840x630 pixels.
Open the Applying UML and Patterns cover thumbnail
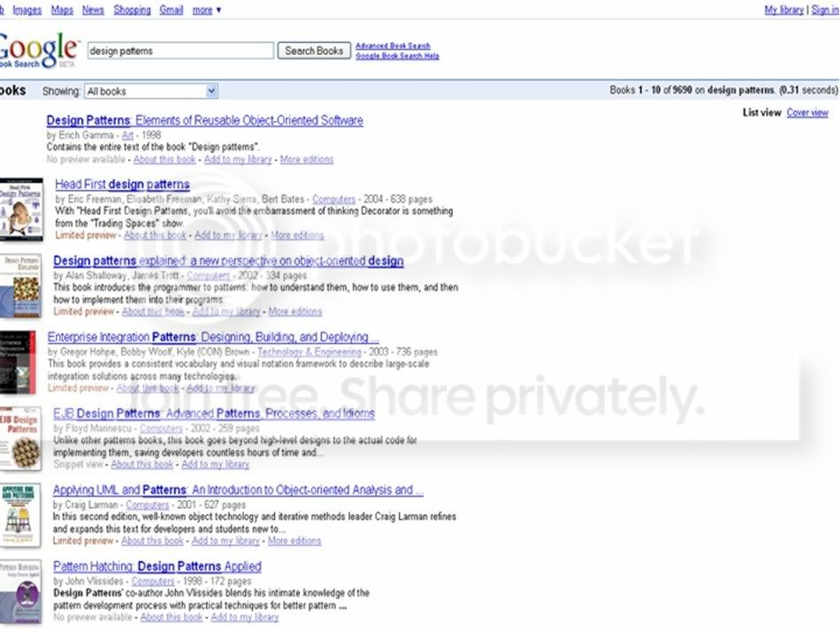click(x=20, y=515)
